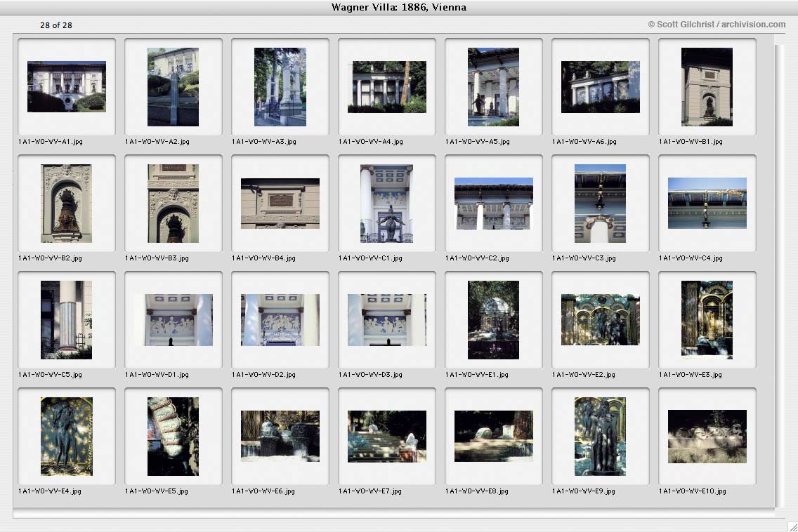The height and width of the screenshot is (532, 798).
Task: Select thumbnail above 1A1-WO-WV-A2.jpg
Action: click(x=173, y=86)
